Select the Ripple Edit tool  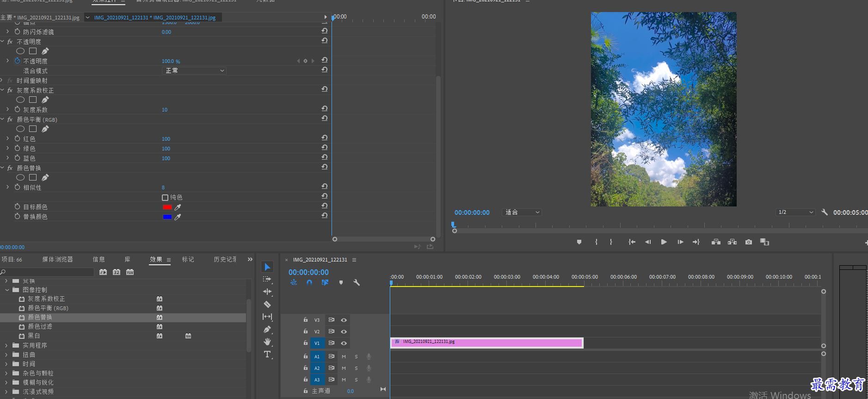(267, 292)
